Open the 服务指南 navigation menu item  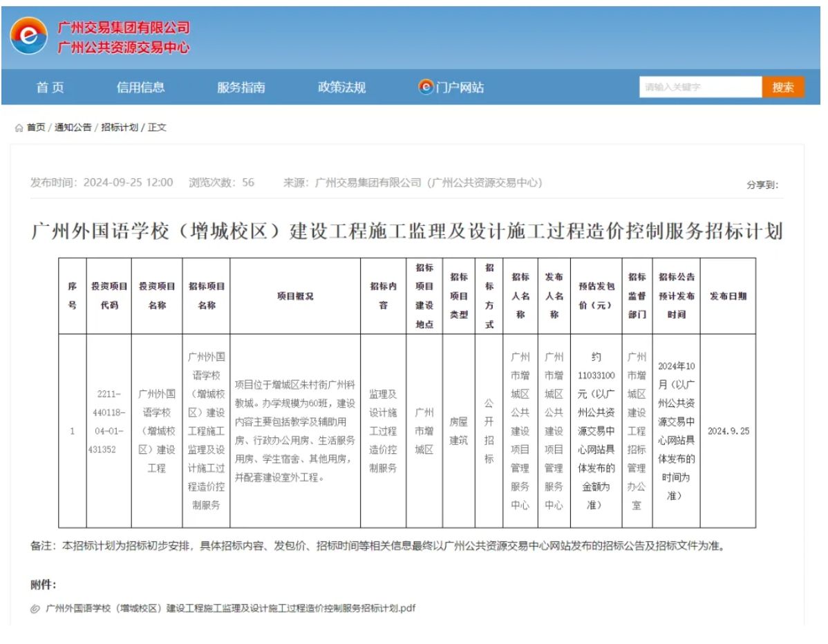click(x=241, y=87)
